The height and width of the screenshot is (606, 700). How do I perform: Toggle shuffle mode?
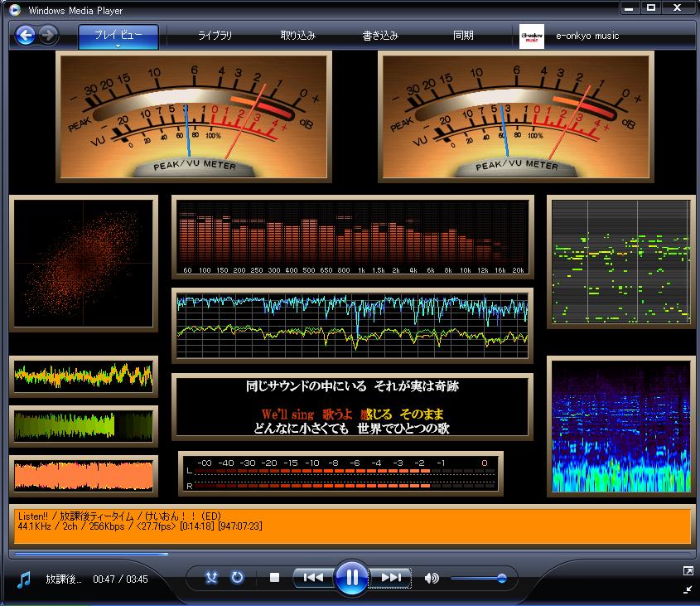click(x=211, y=578)
